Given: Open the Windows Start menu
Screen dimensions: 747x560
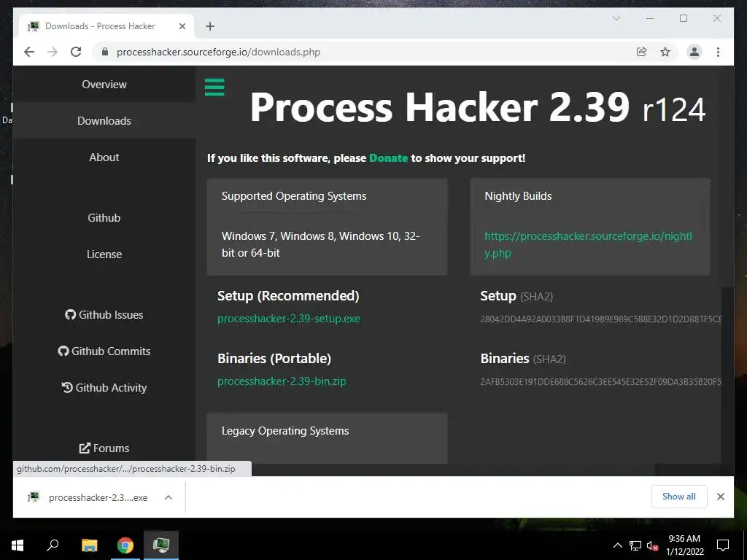Looking at the screenshot, I should (x=18, y=545).
